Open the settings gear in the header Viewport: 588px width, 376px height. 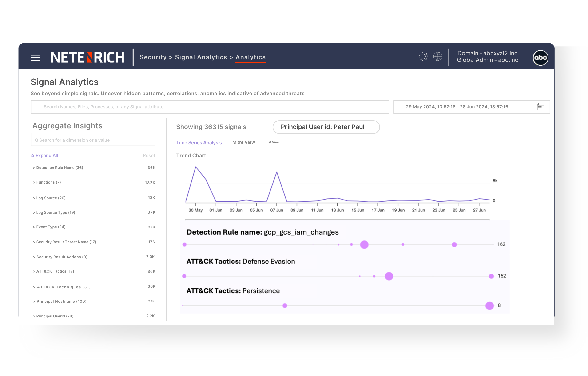pos(423,56)
